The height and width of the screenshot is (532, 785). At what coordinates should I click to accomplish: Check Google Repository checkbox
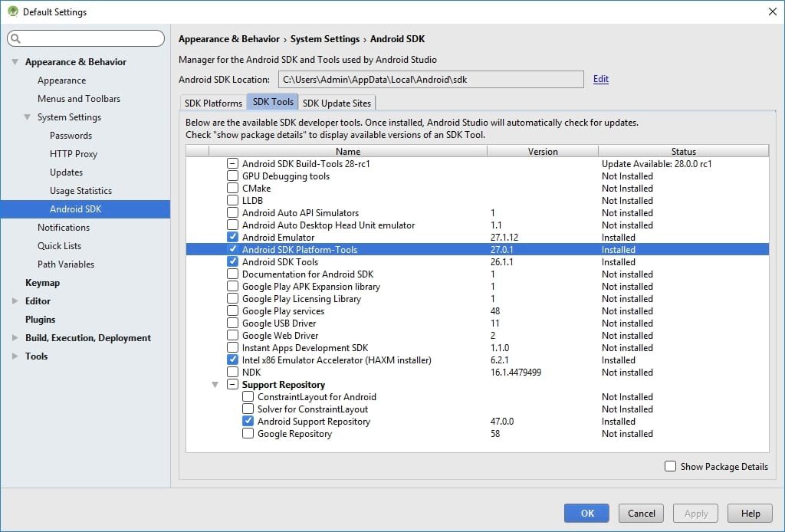pyautogui.click(x=248, y=433)
